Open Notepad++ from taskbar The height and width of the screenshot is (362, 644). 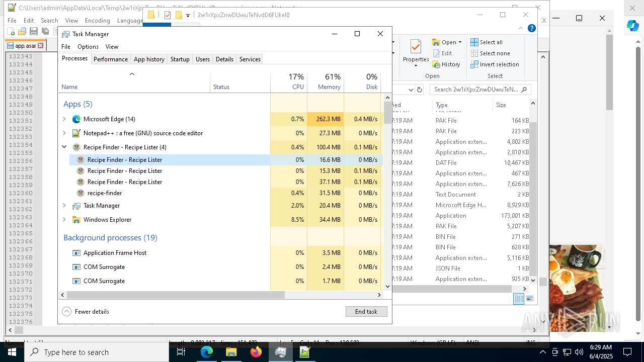point(305,352)
